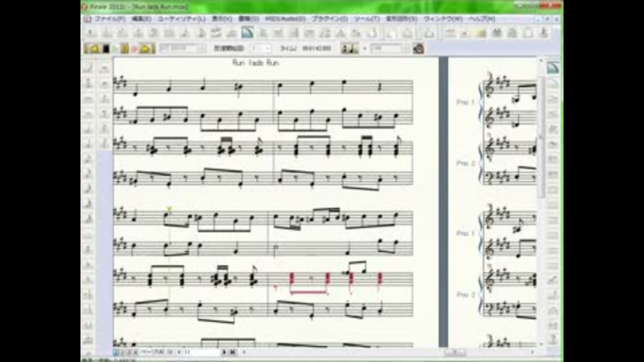Choose the Decrescendo smart shape

553,99
